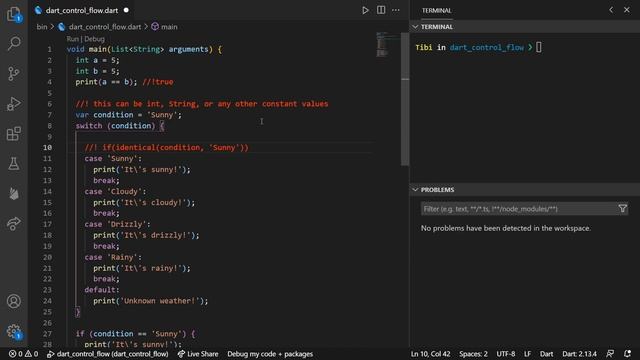The width and height of the screenshot is (640, 360).
Task: Click the terminal prompt line
Action: [478, 47]
